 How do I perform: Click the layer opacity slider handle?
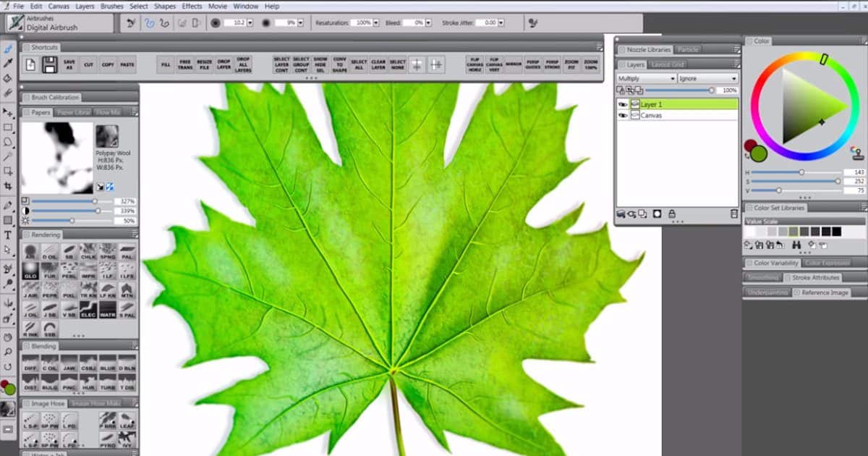click(x=712, y=90)
